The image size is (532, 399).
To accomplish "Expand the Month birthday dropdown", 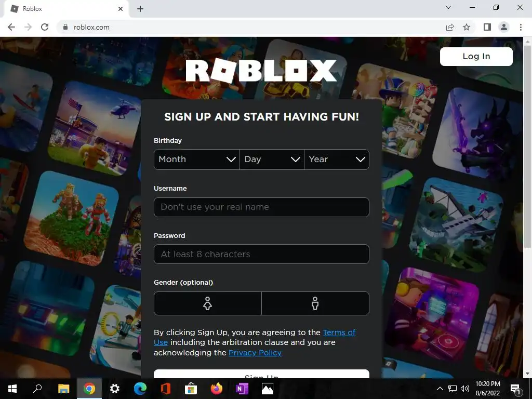I will [x=197, y=159].
